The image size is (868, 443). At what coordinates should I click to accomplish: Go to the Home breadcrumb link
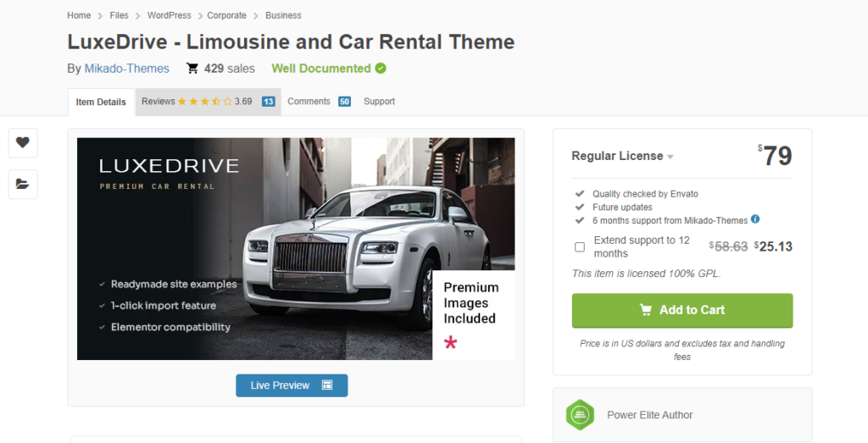[x=79, y=15]
